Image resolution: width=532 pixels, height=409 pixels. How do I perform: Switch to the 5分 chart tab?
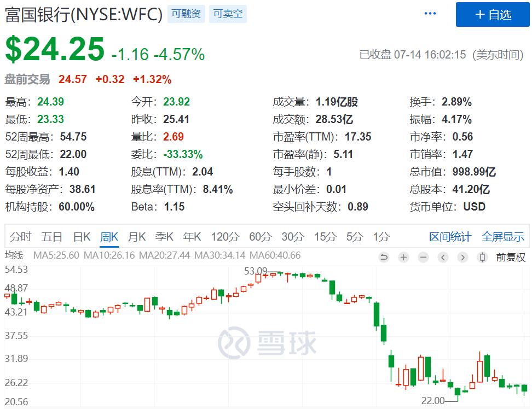click(354, 237)
